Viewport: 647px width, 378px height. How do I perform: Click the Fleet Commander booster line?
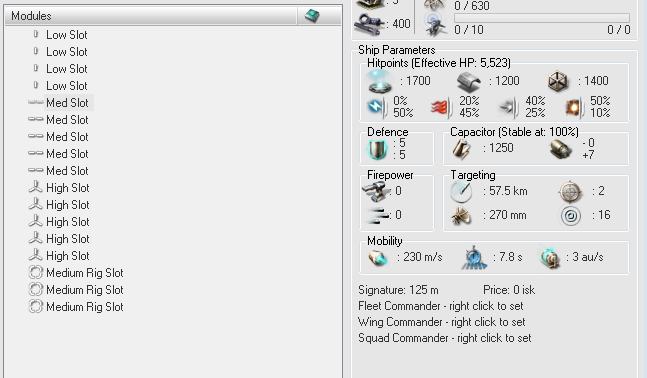[x=441, y=306]
